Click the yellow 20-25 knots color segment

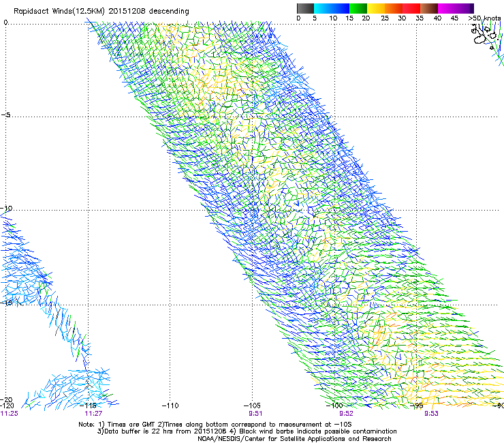(x=376, y=8)
